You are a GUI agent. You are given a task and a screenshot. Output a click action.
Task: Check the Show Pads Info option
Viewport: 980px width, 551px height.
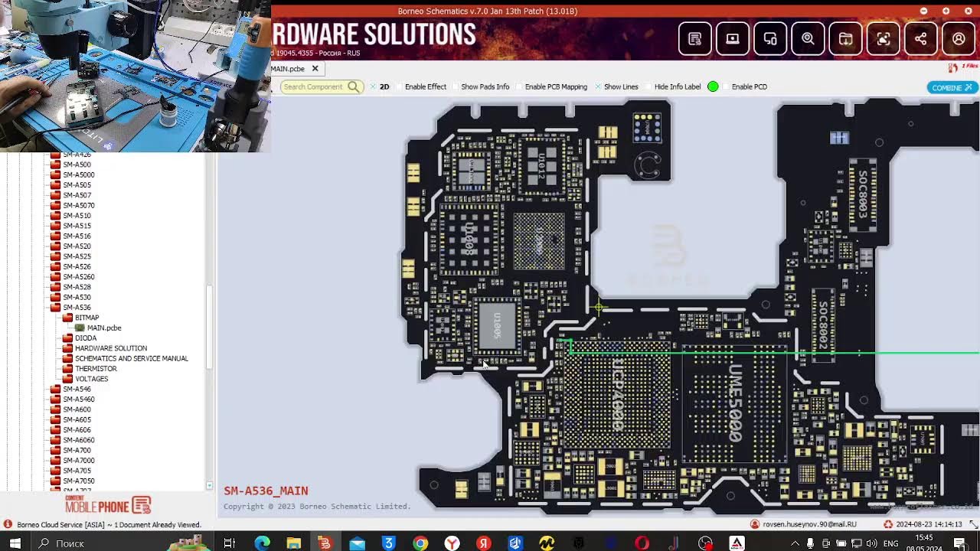454,86
